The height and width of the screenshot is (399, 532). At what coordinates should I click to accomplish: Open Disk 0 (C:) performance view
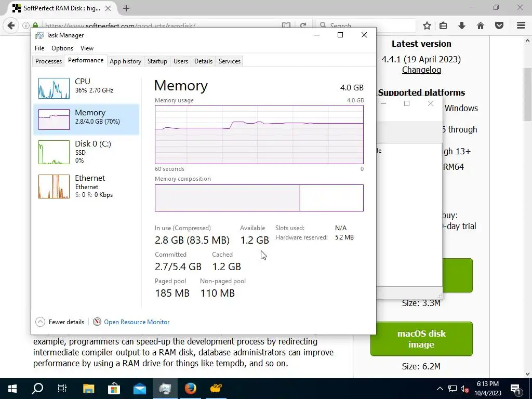(x=86, y=152)
